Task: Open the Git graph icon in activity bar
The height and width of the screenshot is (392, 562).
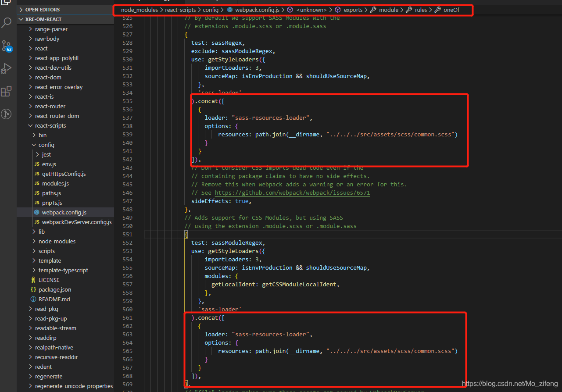Action: coord(7,114)
